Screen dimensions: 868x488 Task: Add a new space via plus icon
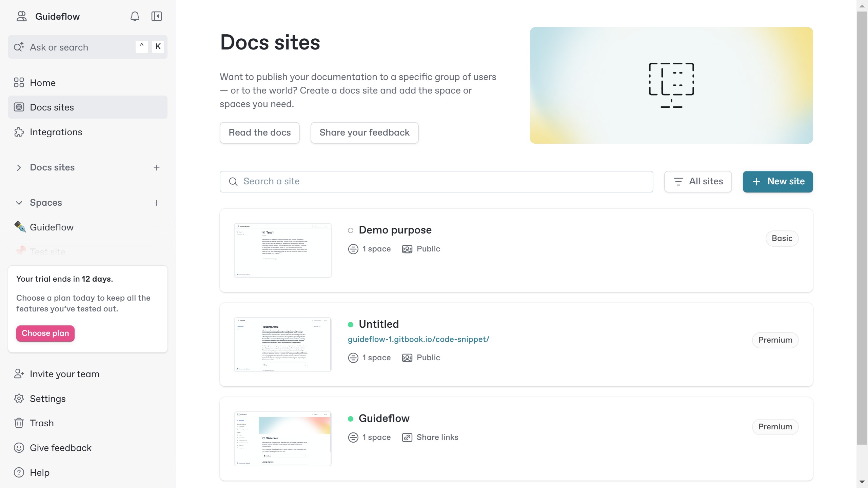pyautogui.click(x=157, y=203)
